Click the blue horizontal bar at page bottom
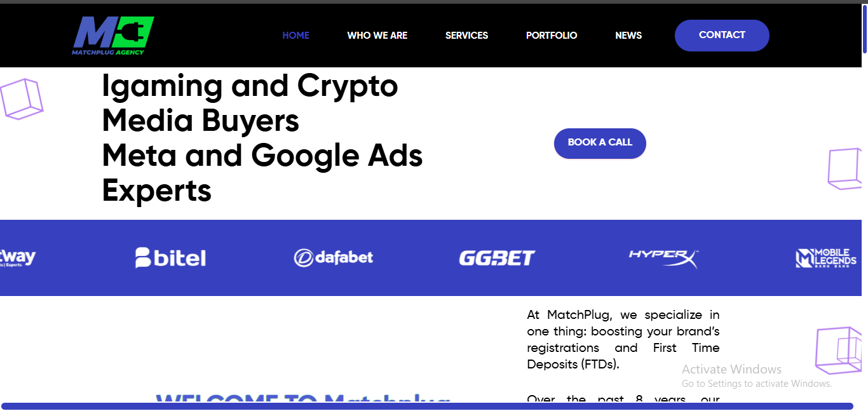This screenshot has width=868, height=411. point(427,406)
